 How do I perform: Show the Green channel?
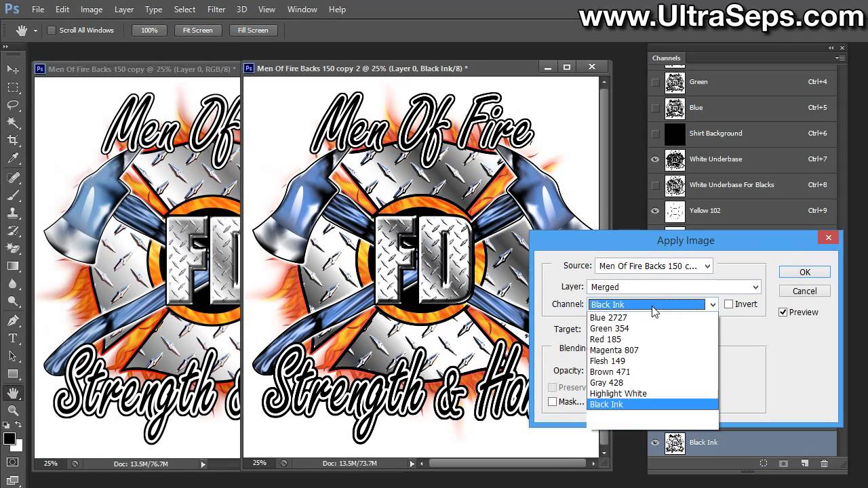coord(655,82)
